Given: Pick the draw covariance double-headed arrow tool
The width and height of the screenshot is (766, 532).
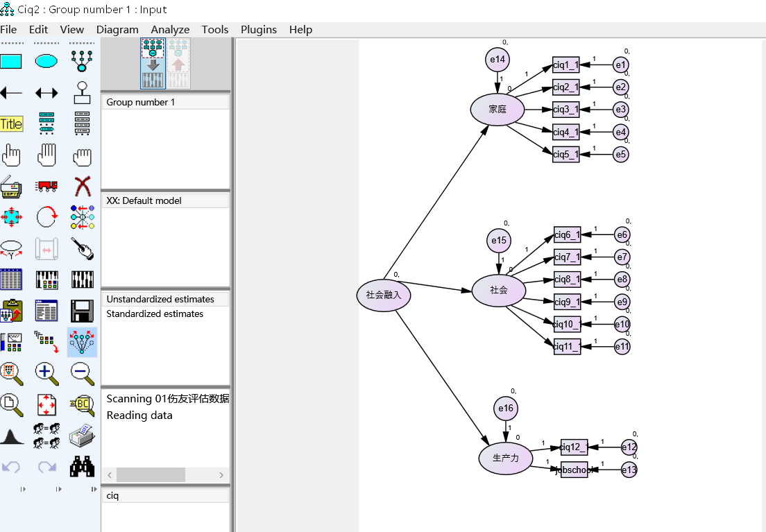Looking at the screenshot, I should (46, 93).
